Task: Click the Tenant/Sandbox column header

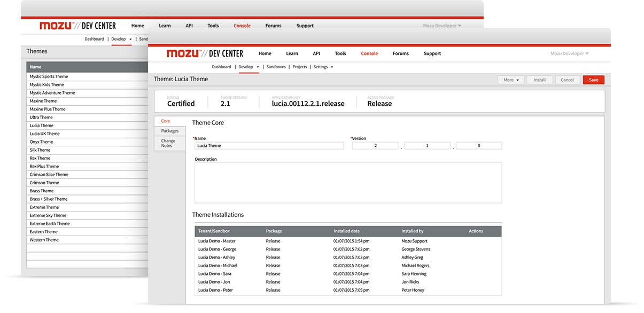Action: [214, 231]
